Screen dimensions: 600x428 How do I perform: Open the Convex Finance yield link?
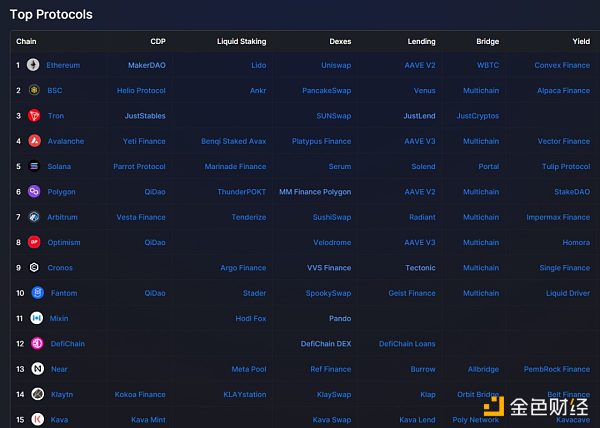point(562,65)
